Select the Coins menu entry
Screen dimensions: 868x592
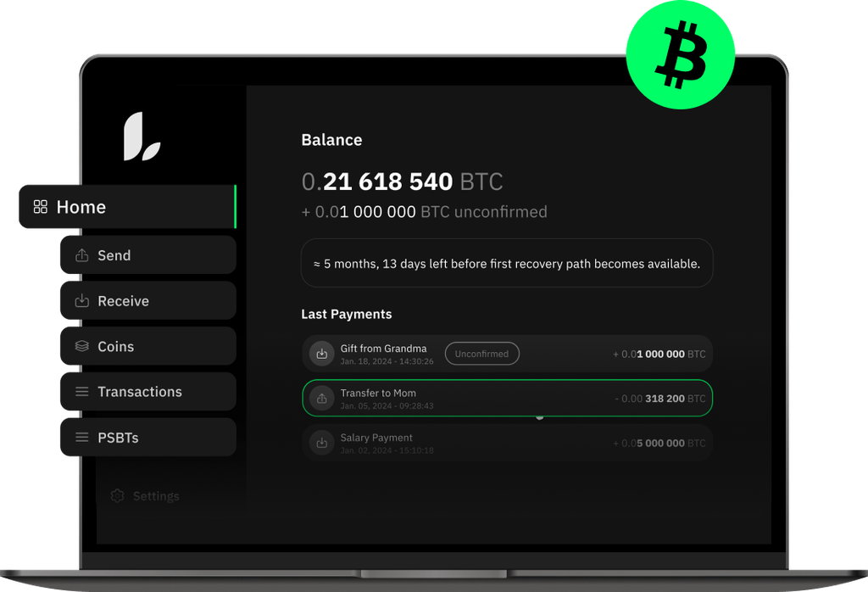148,346
